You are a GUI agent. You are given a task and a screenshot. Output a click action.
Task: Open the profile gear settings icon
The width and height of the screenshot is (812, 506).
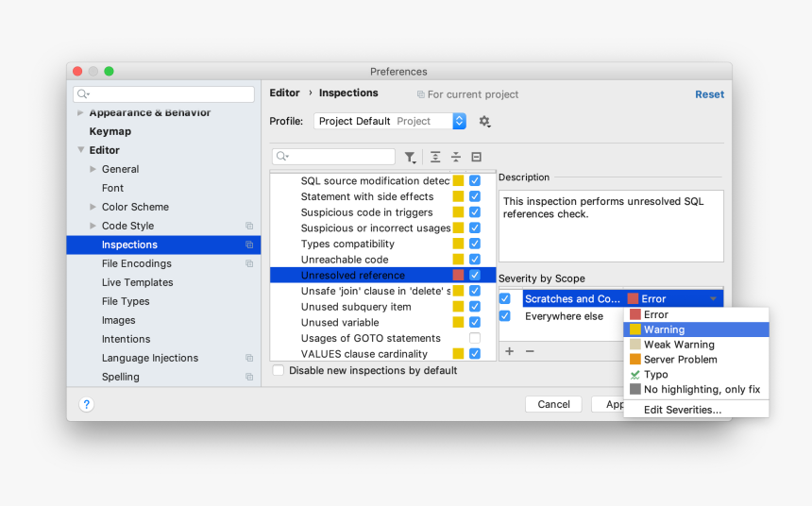pos(484,122)
